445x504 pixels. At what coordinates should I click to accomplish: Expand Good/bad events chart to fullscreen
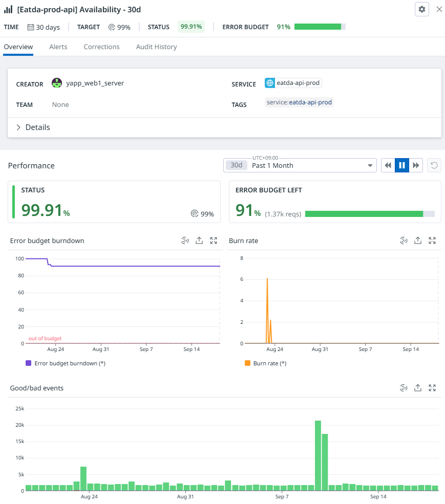pyautogui.click(x=432, y=388)
